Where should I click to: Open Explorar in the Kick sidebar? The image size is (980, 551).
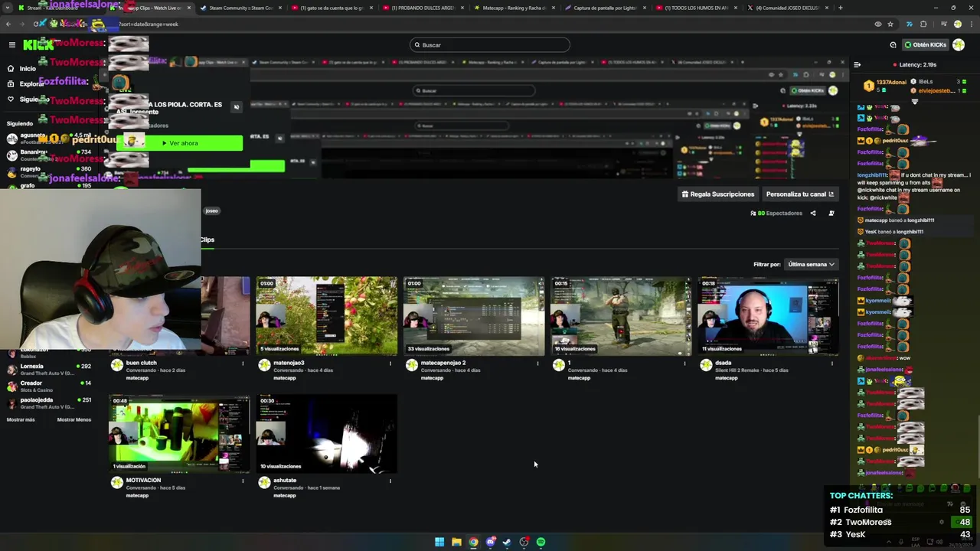point(26,84)
